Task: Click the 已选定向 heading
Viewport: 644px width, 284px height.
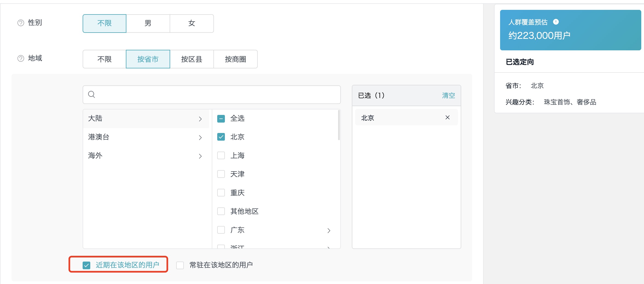Action: pyautogui.click(x=520, y=62)
